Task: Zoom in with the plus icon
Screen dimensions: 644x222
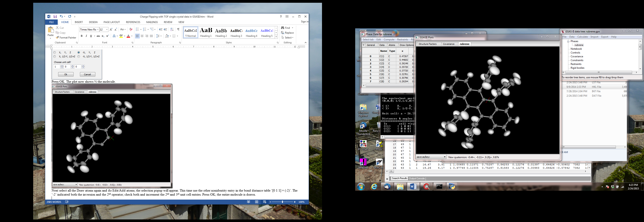Action: tap(295, 202)
